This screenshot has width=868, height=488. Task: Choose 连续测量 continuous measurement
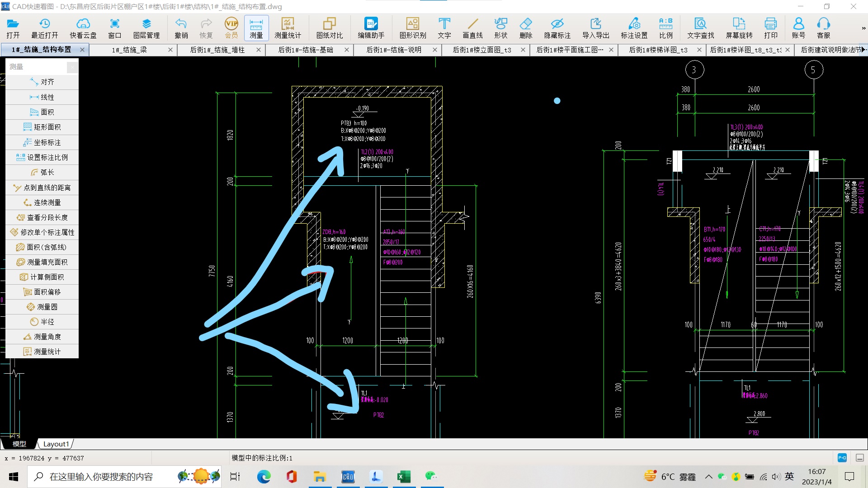(42, 202)
